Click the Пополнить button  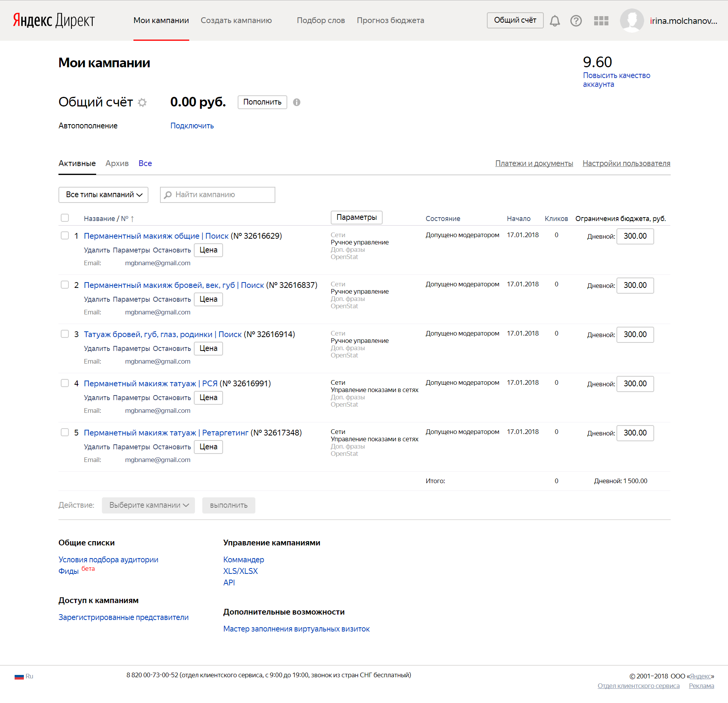[262, 102]
